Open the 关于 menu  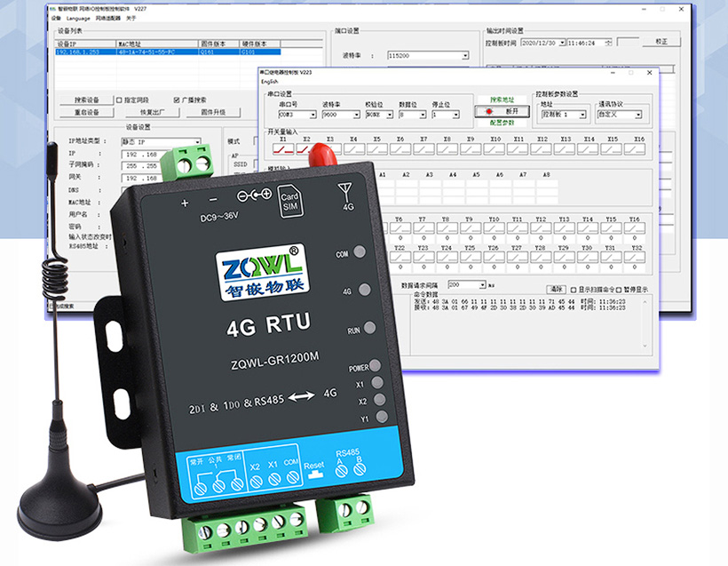131,18
